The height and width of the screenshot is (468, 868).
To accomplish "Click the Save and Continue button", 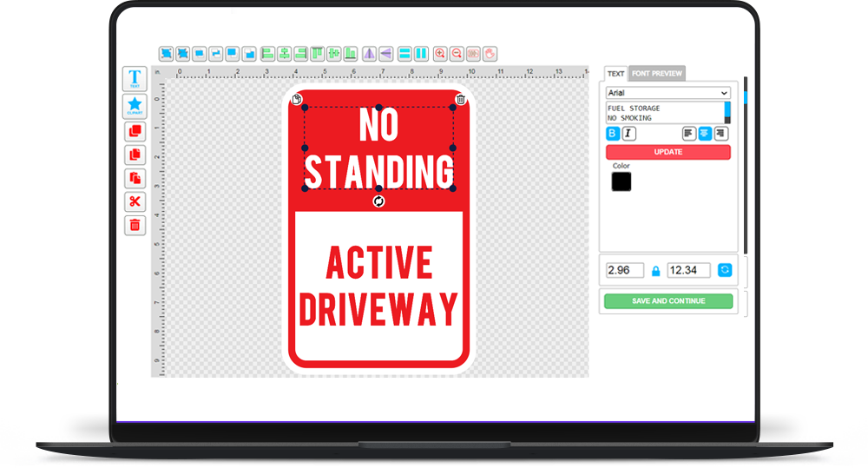I will [x=667, y=301].
